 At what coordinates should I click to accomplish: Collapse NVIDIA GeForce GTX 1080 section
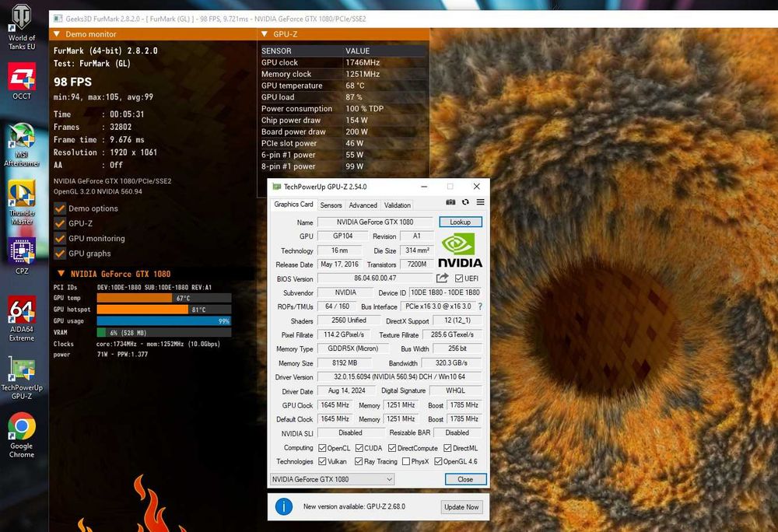click(61, 274)
